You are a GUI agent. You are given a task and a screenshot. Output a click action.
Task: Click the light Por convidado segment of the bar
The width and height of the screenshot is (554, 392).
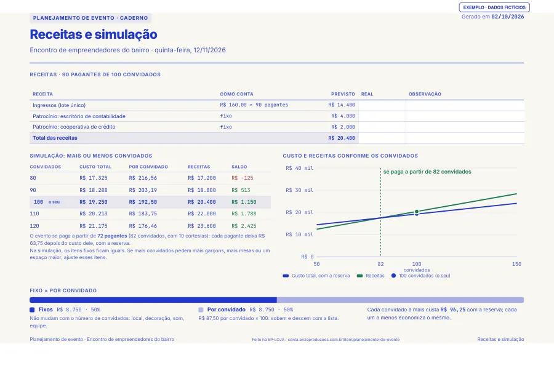[x=400, y=300]
